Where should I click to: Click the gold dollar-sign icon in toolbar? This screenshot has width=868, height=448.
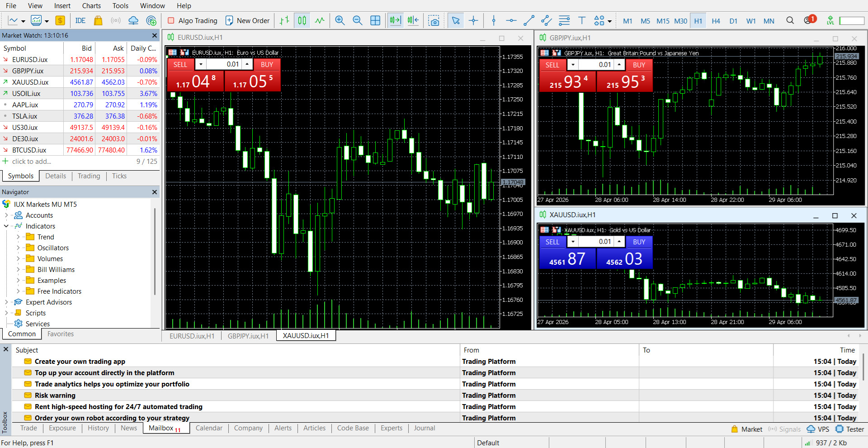click(60, 20)
